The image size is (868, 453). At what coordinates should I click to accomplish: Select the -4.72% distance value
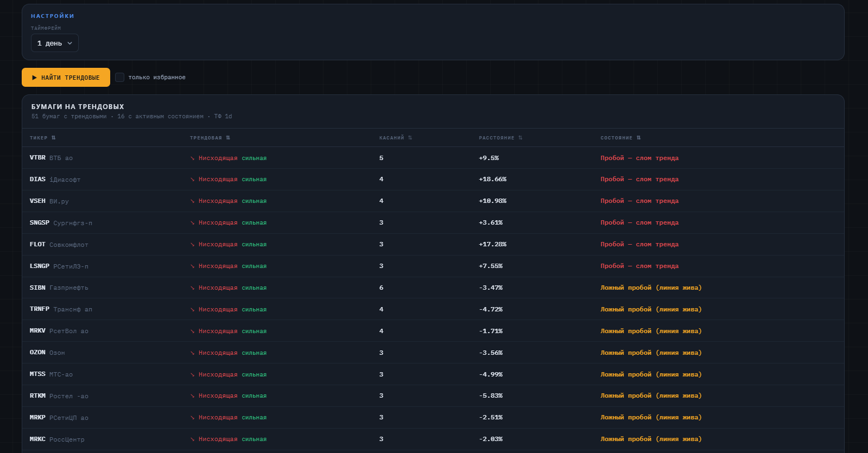pos(491,309)
